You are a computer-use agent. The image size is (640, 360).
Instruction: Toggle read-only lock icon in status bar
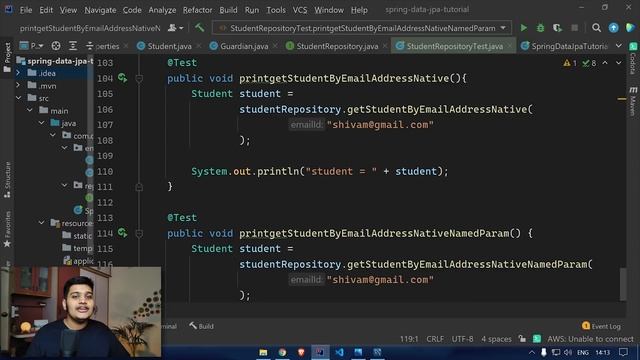pos(522,339)
